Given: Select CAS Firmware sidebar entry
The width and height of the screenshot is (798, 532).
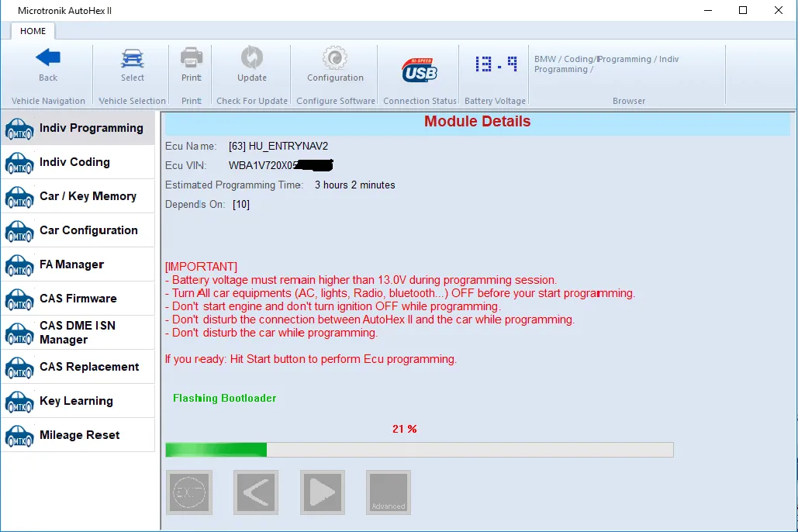Looking at the screenshot, I should click(x=78, y=299).
